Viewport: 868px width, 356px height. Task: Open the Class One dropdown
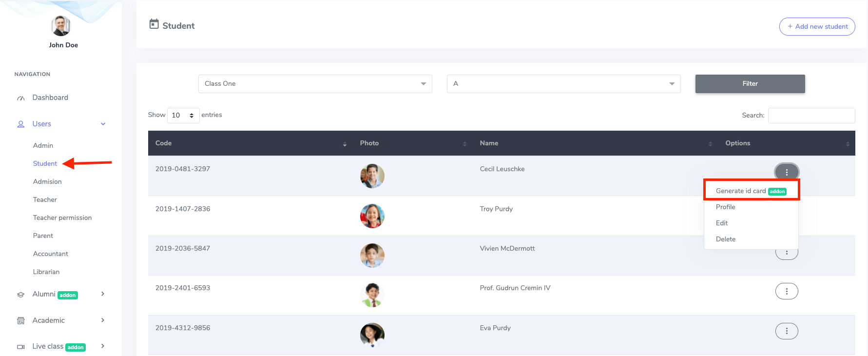tap(315, 84)
